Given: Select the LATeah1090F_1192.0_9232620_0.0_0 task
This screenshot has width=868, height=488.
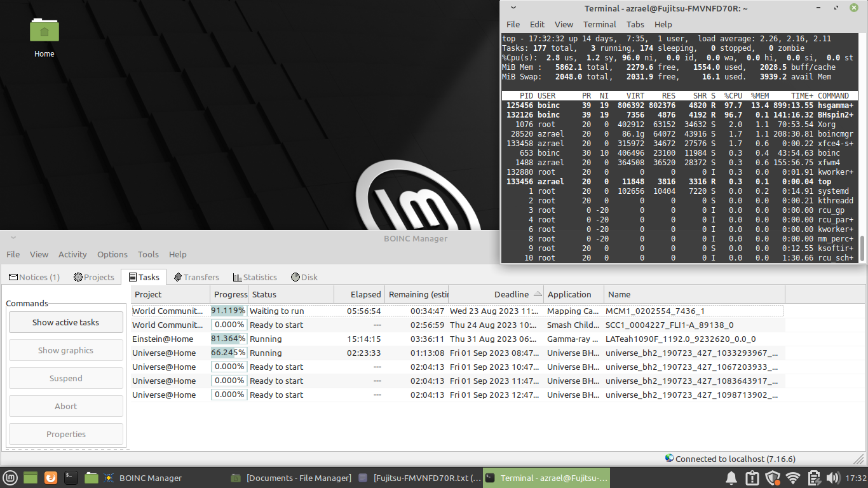Looking at the screenshot, I should [x=458, y=339].
